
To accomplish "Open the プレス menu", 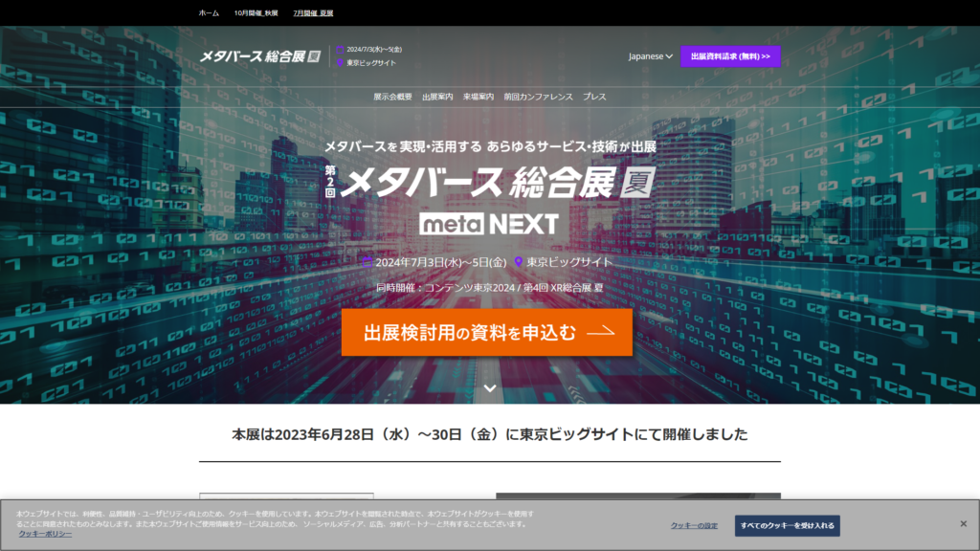I will [594, 97].
